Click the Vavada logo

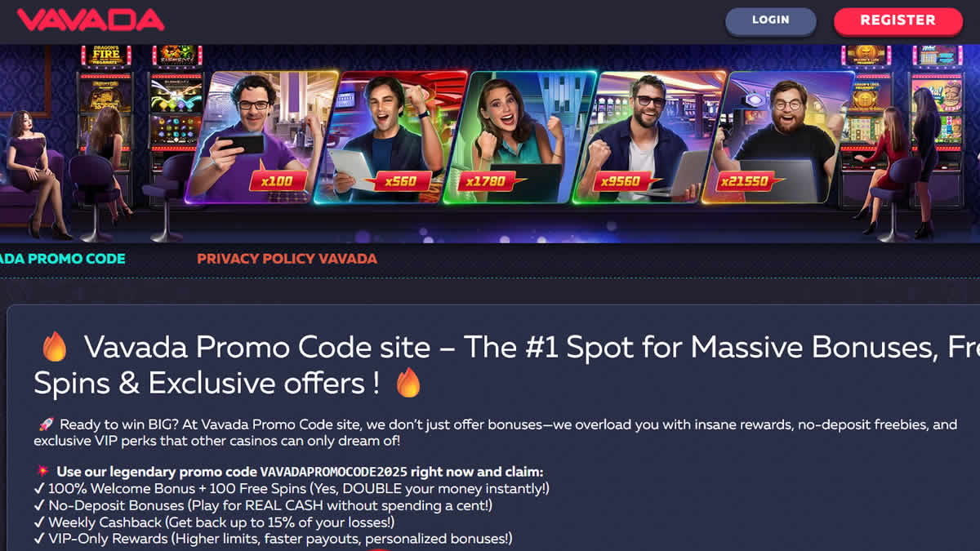click(x=91, y=20)
